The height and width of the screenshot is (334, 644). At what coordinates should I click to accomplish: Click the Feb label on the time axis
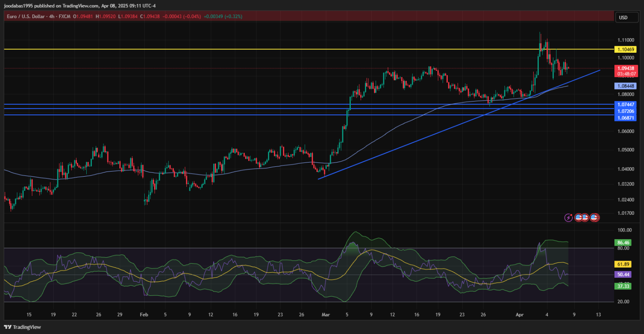tap(144, 314)
